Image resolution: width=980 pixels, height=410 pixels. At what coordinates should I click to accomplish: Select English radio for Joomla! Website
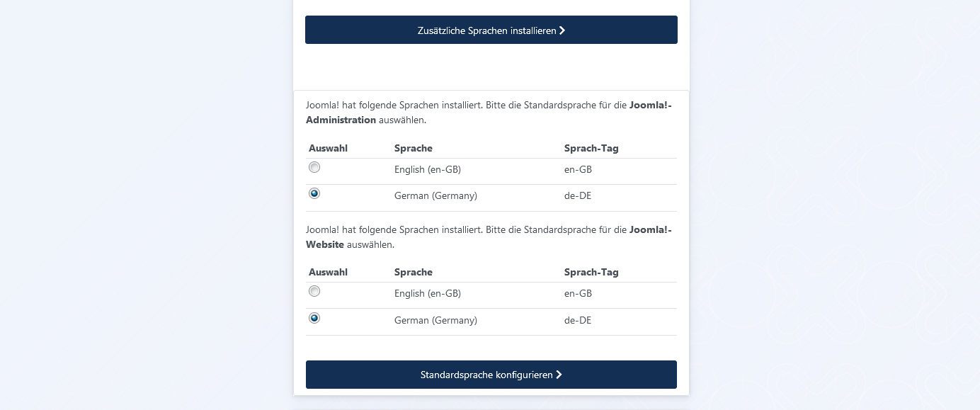314,291
